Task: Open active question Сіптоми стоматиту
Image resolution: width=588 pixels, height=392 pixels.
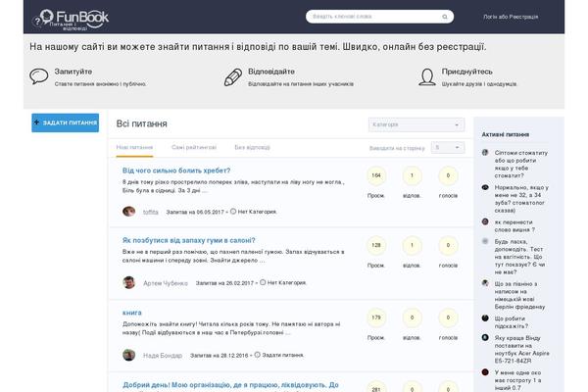Action: 521,164
